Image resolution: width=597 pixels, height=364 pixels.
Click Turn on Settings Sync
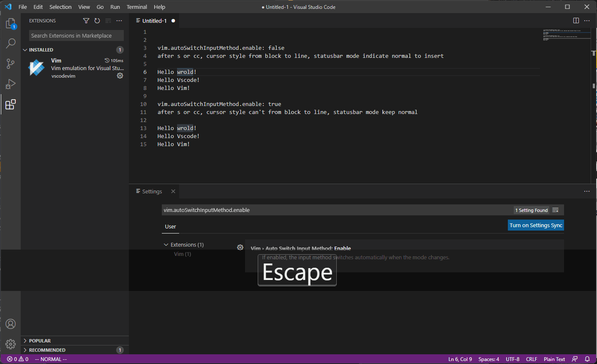click(535, 225)
